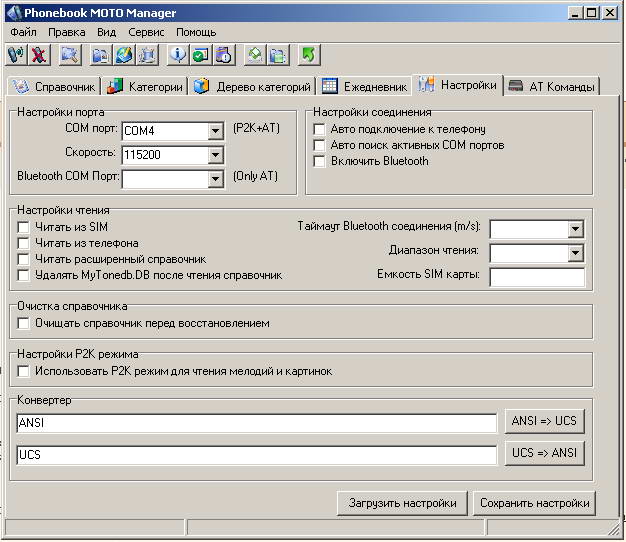
Task: Click the blue info bubble toolbar icon
Action: (178, 54)
